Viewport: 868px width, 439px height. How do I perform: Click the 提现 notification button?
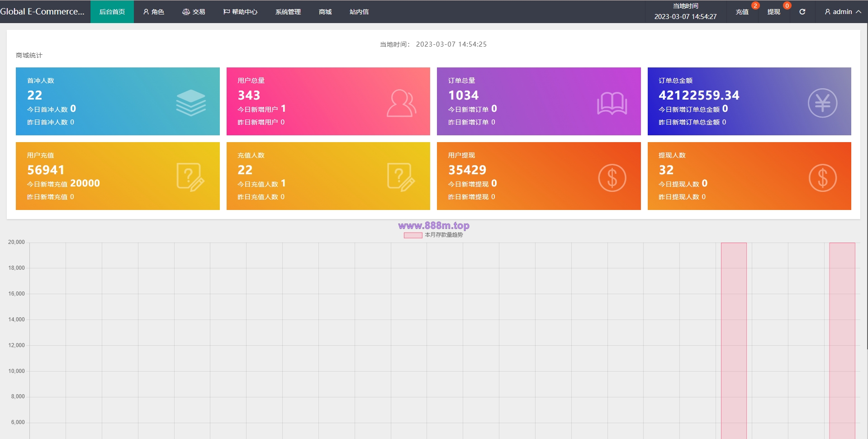tap(774, 12)
